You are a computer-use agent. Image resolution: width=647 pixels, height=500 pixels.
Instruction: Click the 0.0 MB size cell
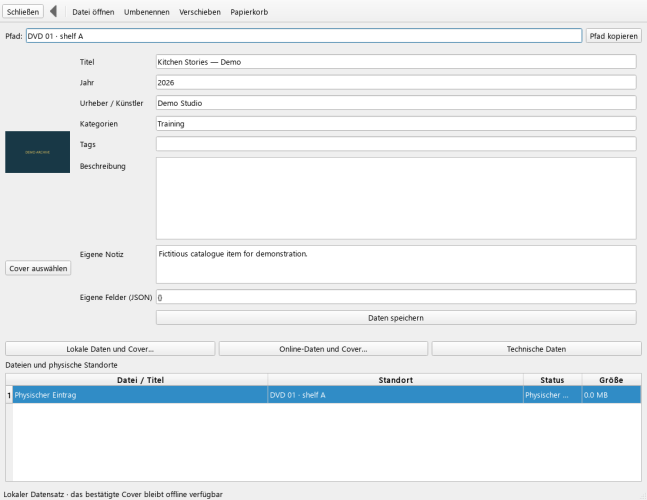coord(612,395)
